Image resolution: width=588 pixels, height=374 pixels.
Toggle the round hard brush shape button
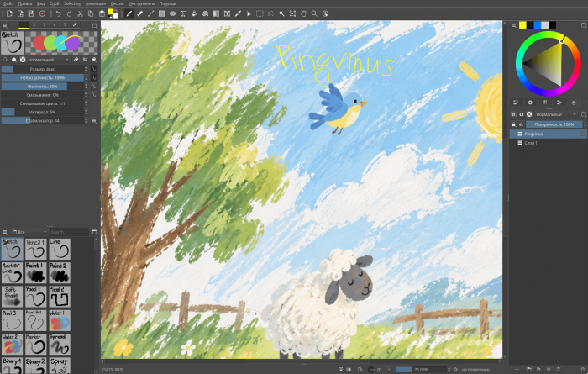click(x=14, y=60)
